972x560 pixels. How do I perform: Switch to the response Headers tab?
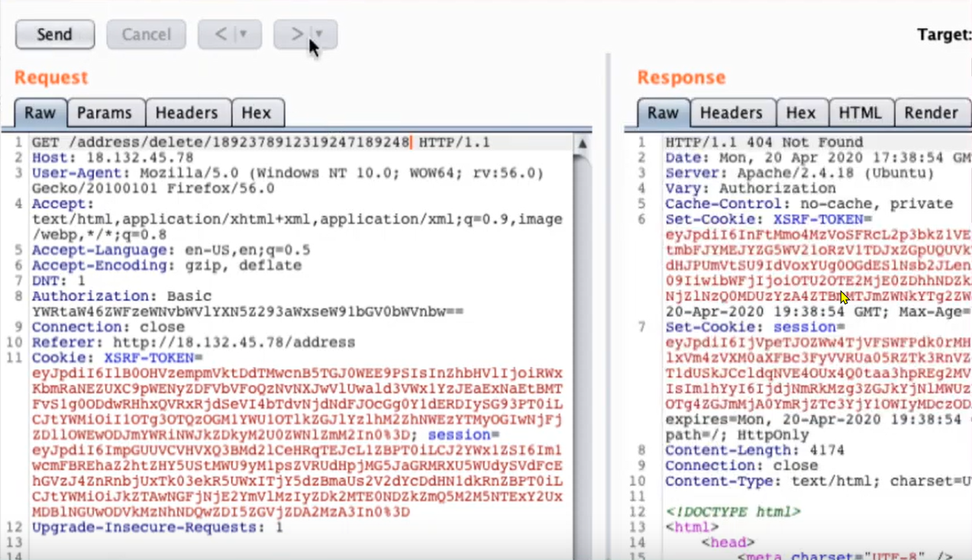731,113
